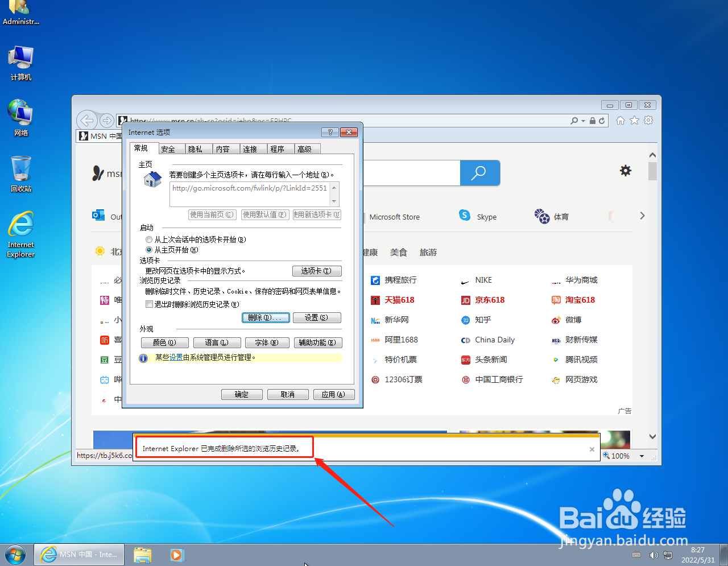
Task: Dismiss the notification bar with X
Action: pos(592,449)
